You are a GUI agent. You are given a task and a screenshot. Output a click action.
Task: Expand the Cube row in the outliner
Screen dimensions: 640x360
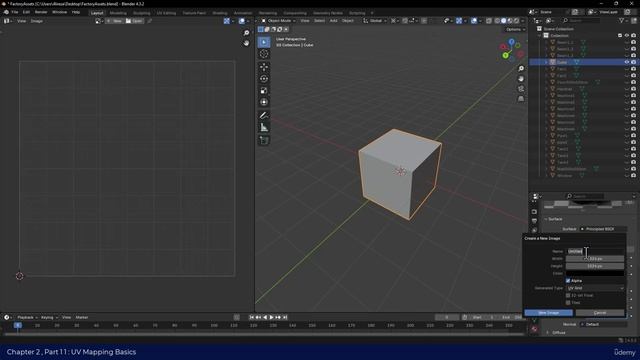[x=547, y=62]
